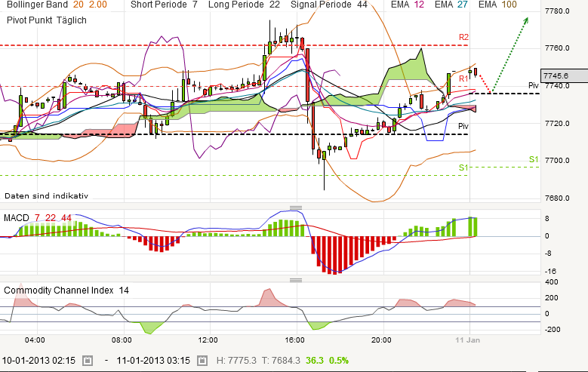
Task: Click the red R1 resistance label
Action: [x=463, y=78]
